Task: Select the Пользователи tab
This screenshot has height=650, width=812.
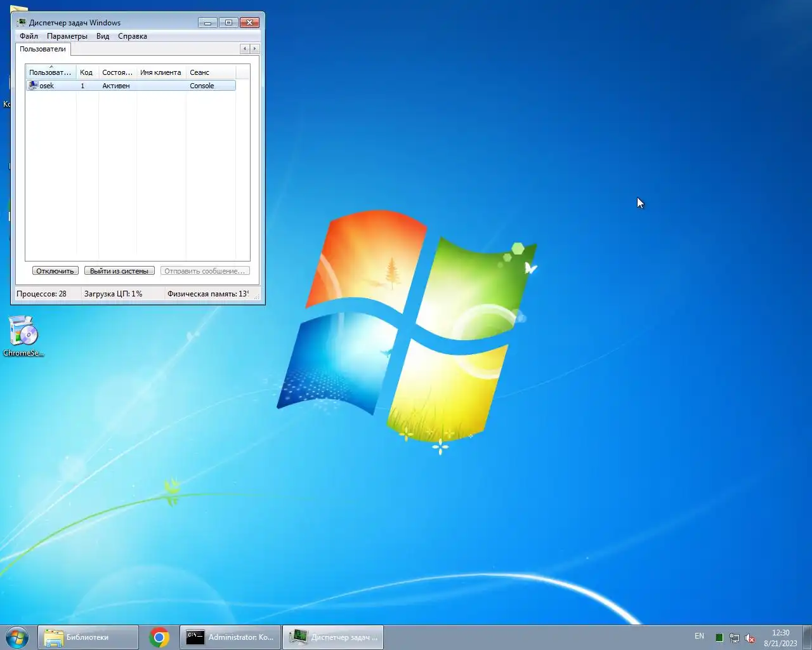Action: [x=43, y=49]
